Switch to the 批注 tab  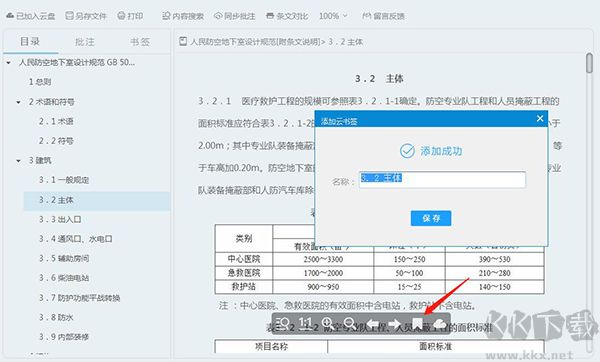pyautogui.click(x=85, y=42)
